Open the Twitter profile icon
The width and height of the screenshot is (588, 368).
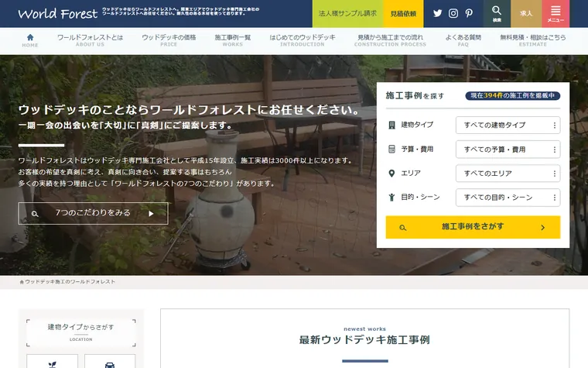click(x=437, y=13)
